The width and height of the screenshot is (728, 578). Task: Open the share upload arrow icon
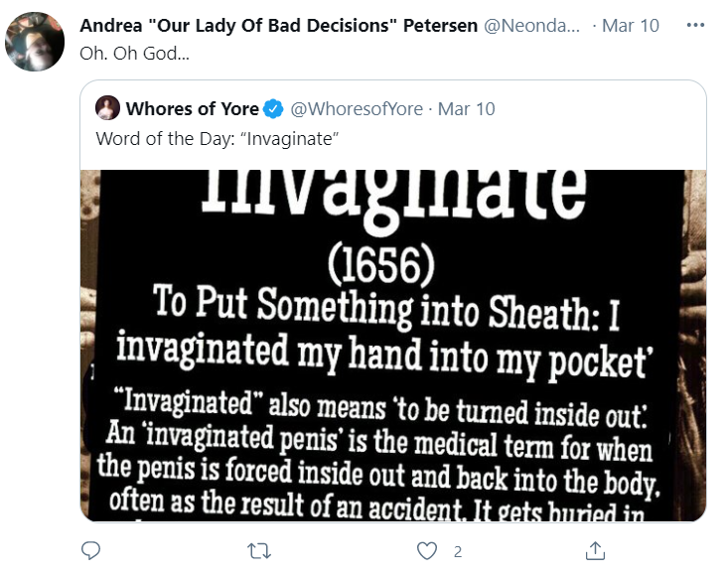595,550
